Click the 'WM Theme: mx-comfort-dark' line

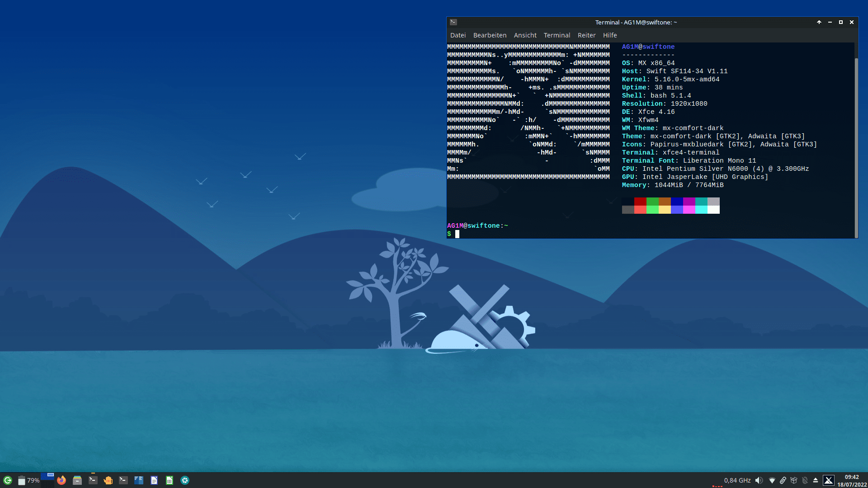672,128
